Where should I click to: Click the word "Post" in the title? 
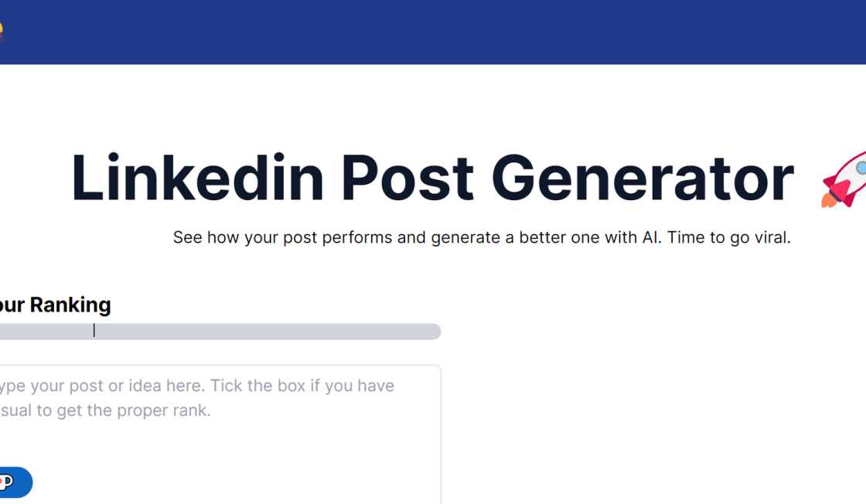click(x=407, y=179)
